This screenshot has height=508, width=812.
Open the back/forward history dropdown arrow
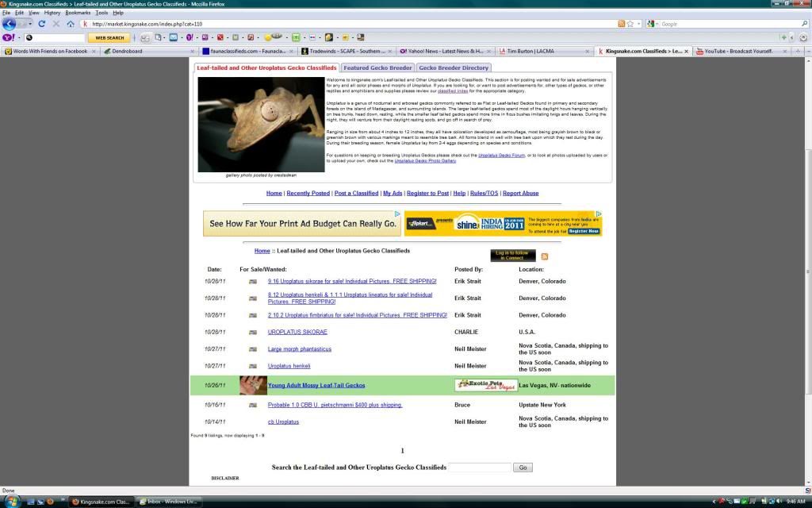[30, 24]
